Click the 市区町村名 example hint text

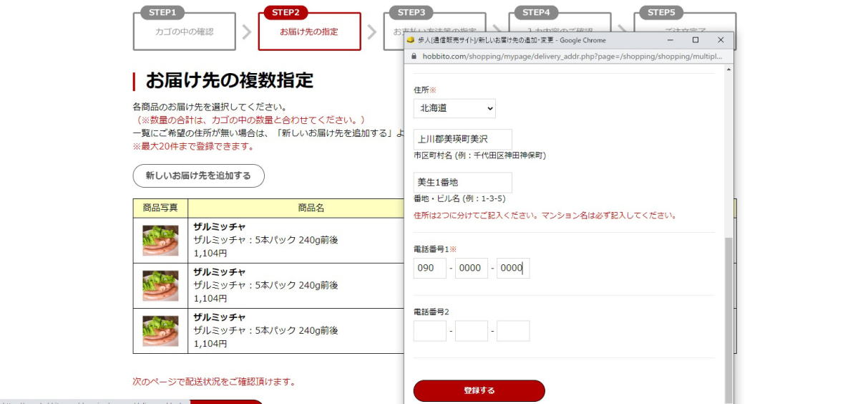tap(479, 155)
